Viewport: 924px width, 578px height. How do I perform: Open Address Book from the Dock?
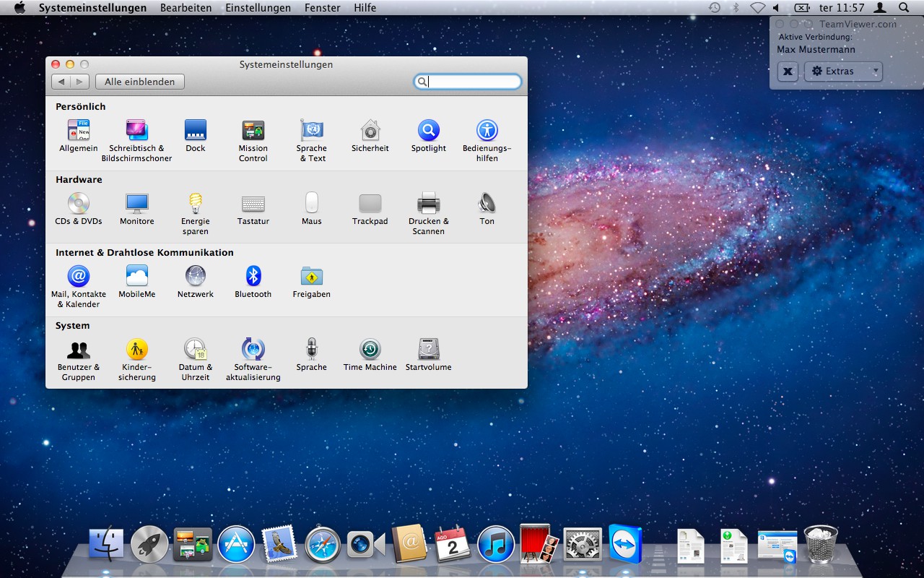[x=409, y=544]
